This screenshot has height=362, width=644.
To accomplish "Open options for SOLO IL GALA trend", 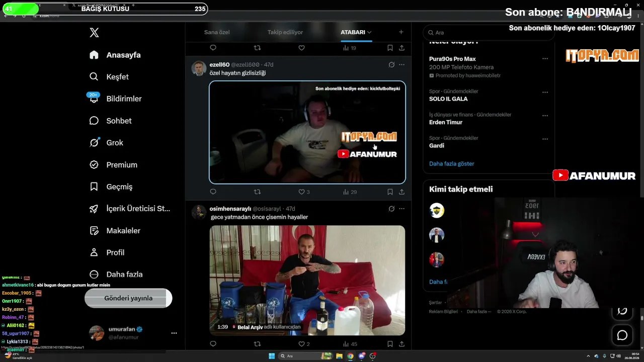I will coord(545,92).
